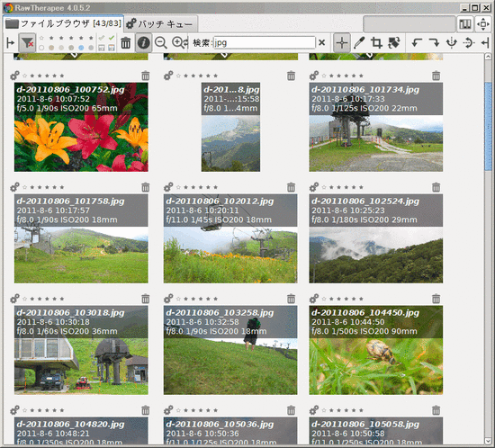Clear the 検索 search field with X
Screen dimensions: 495x448
coord(321,42)
